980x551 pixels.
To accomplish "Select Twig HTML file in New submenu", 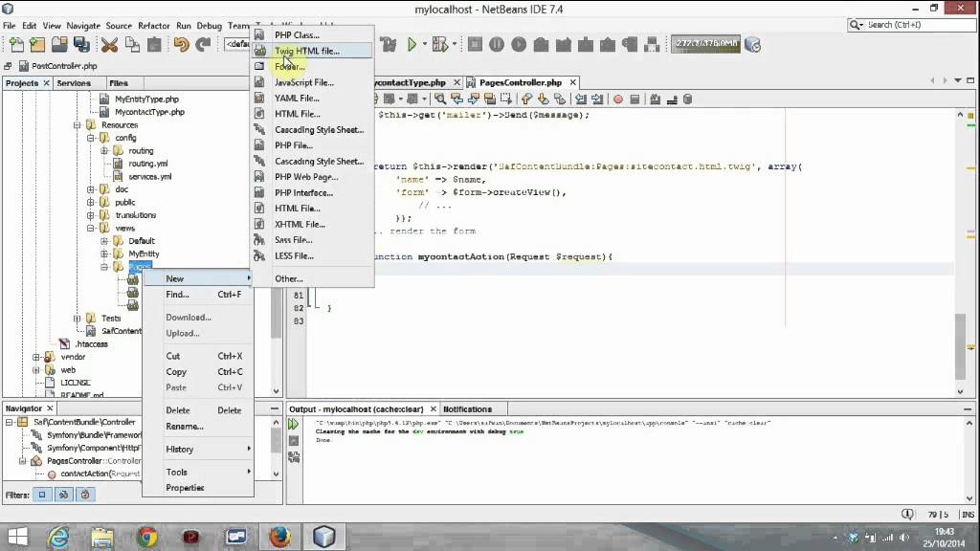I will tap(313, 52).
